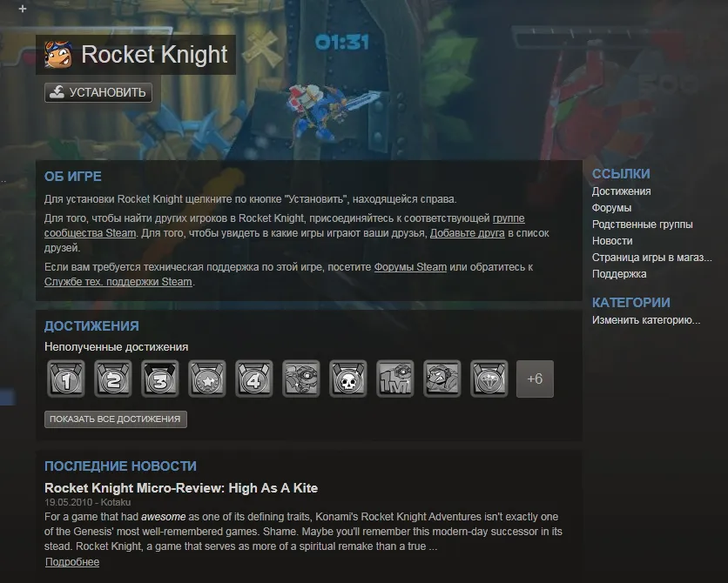Click the ОБ ИГРЕ section heading
The image size is (728, 583).
pyautogui.click(x=73, y=177)
